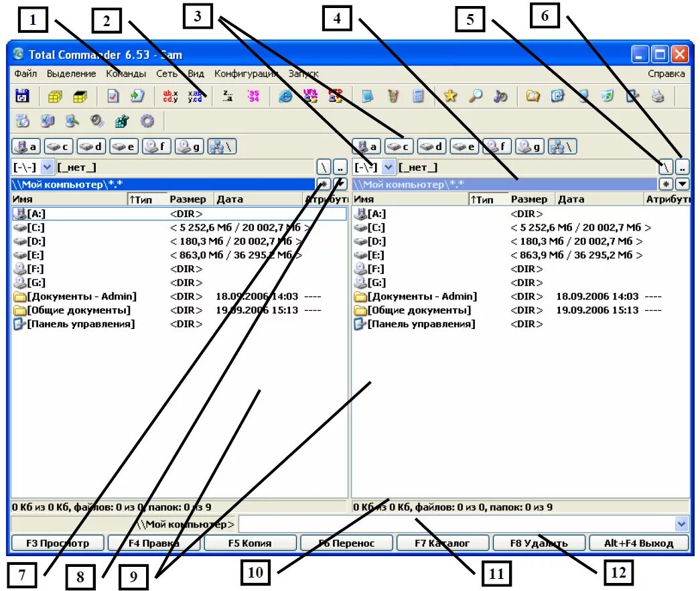Click F7 Каталог button

(442, 543)
